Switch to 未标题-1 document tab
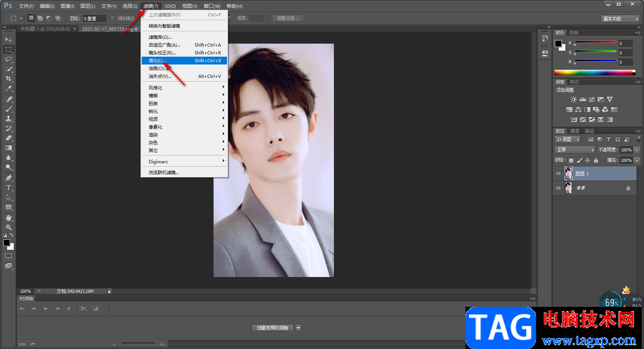The width and height of the screenshot is (644, 349). click(x=45, y=29)
